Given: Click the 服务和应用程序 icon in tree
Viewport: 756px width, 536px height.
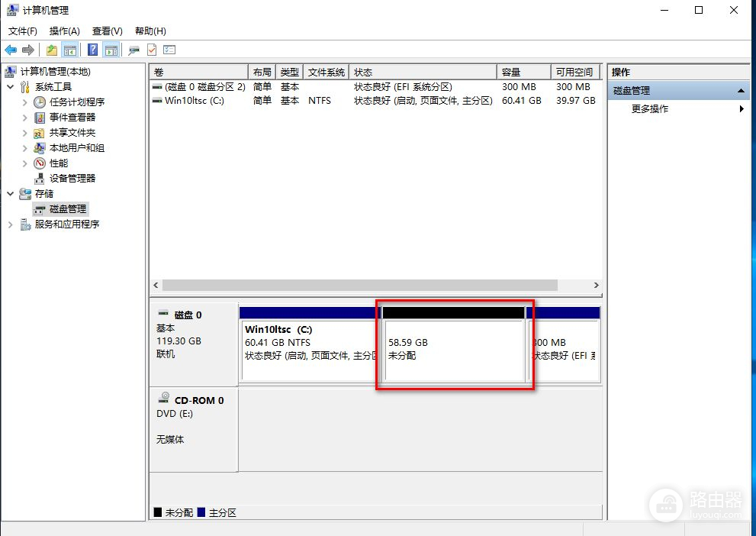Looking at the screenshot, I should pyautogui.click(x=25, y=224).
